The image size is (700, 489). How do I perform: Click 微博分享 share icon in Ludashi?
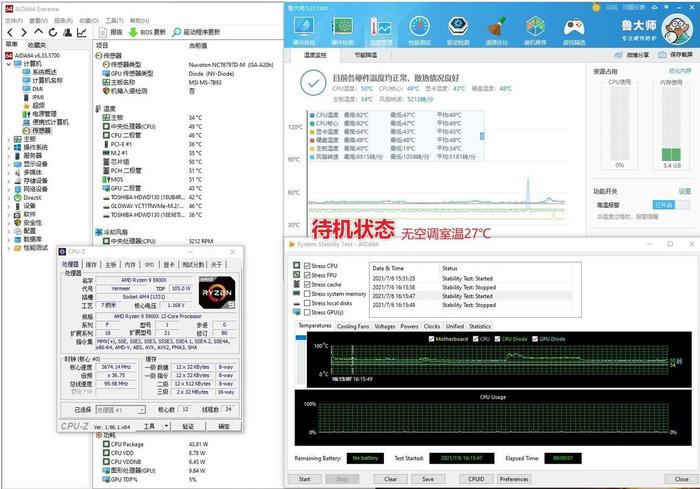click(x=618, y=55)
